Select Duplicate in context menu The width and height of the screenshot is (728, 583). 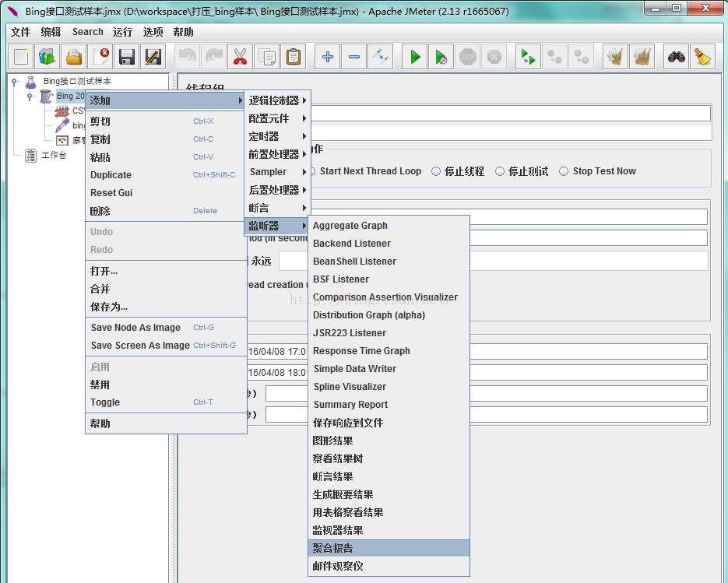166,175
